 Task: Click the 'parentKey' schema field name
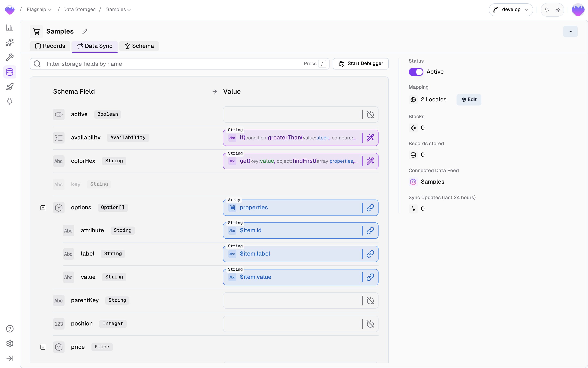[85, 300]
